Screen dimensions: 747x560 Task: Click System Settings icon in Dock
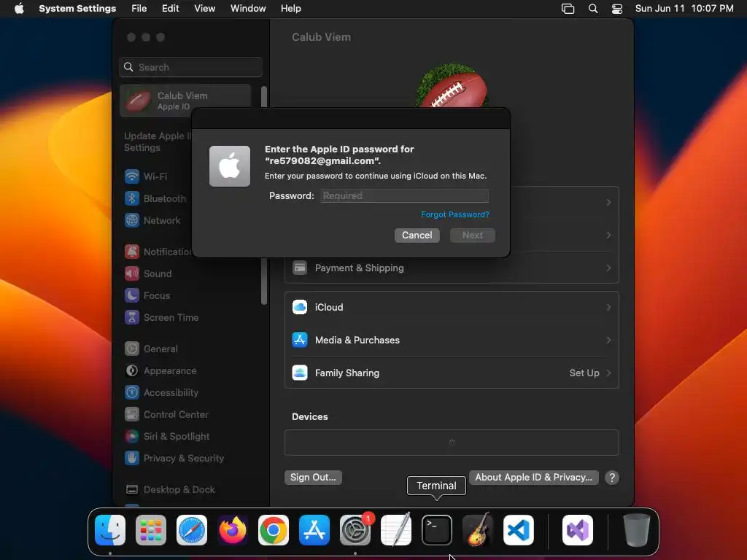click(355, 530)
